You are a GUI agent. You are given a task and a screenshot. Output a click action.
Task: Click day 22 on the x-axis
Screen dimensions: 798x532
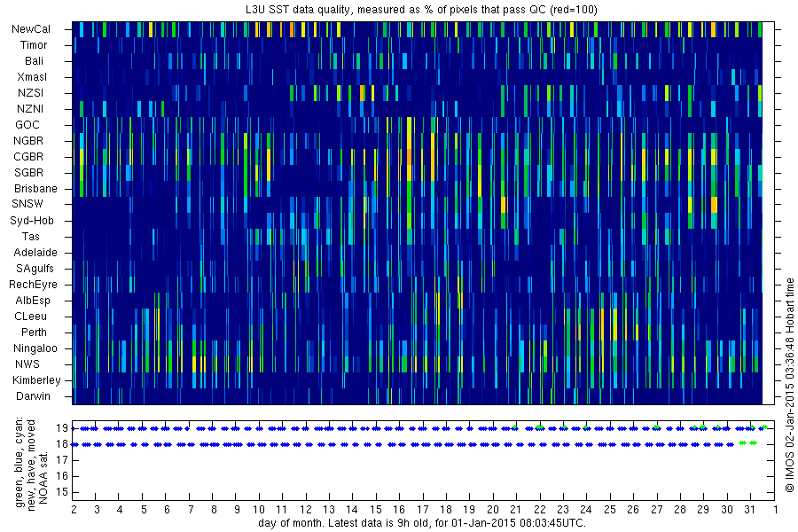(539, 509)
